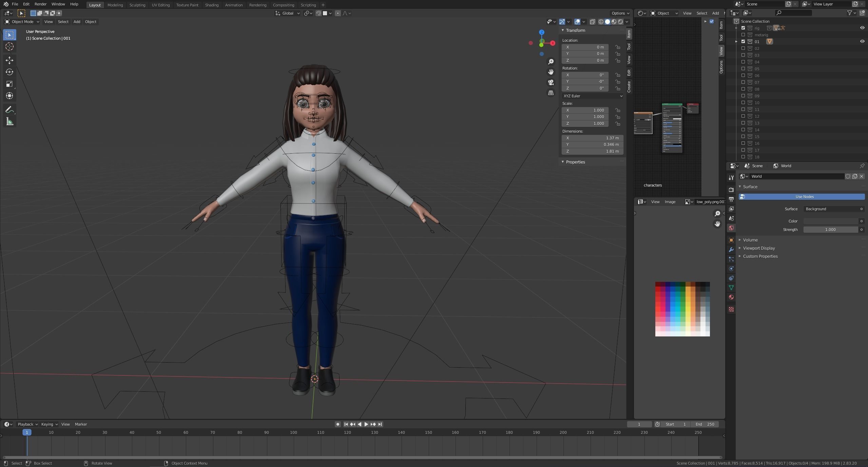Open the Marker menu in timeline
The image size is (868, 467).
point(81,424)
